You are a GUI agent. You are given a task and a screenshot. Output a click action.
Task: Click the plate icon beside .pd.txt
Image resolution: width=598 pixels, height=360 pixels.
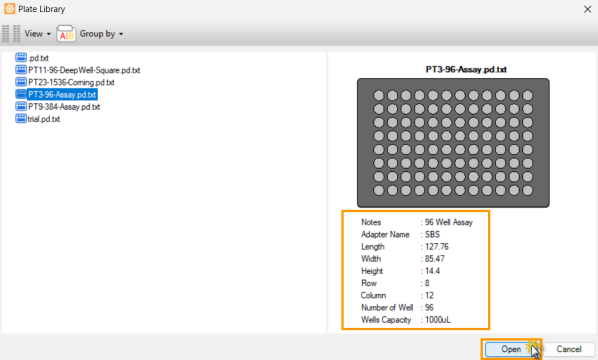pos(21,58)
